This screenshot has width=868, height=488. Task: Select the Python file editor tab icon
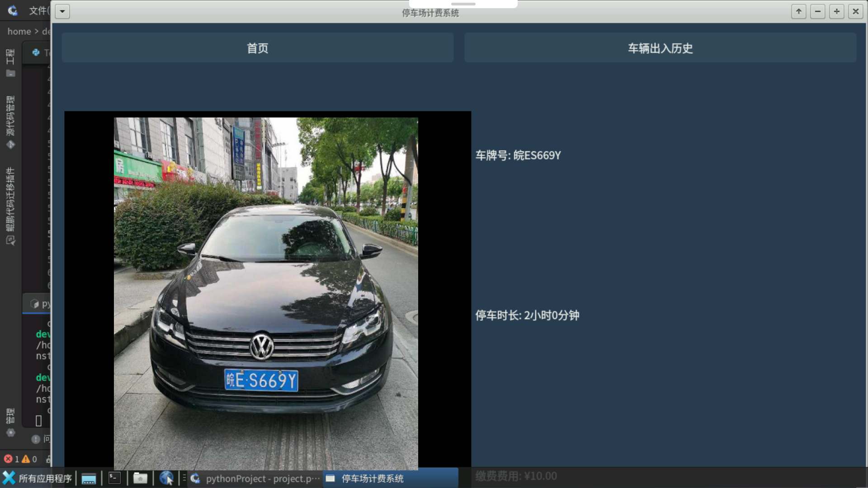36,53
